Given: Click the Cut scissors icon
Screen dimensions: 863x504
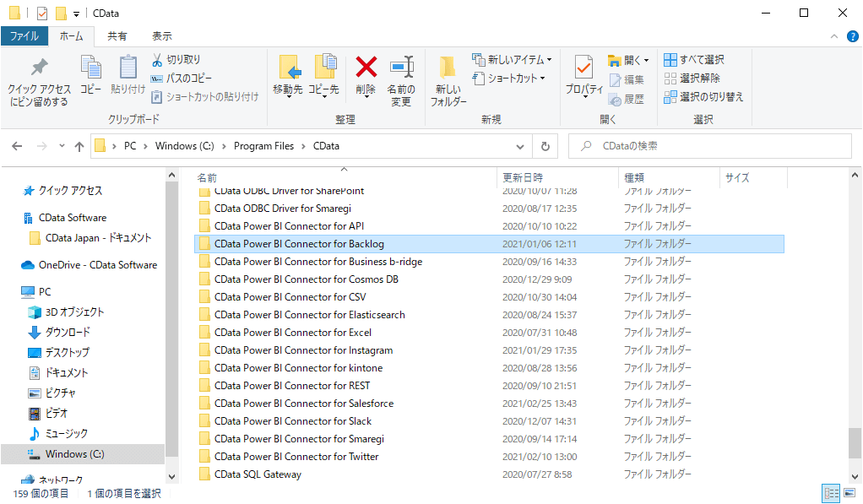Looking at the screenshot, I should pos(157,59).
